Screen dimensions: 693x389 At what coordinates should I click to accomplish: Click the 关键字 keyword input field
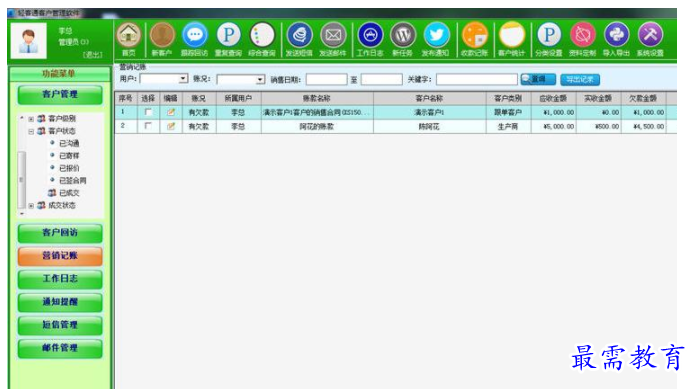476,80
